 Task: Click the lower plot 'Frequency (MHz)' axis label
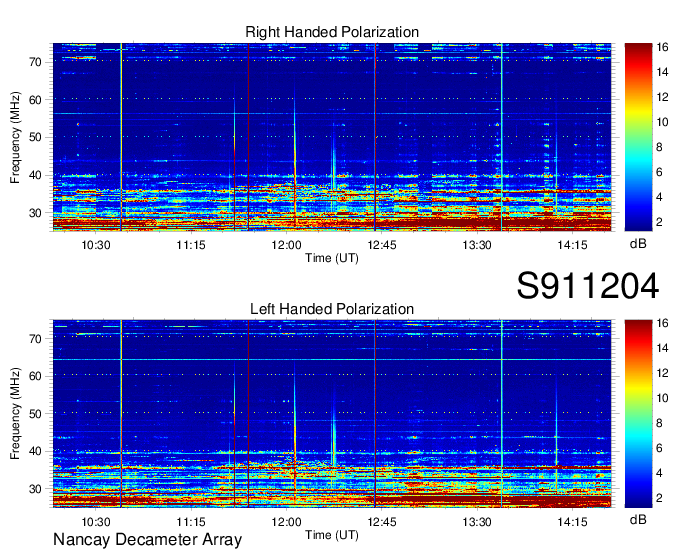15,414
